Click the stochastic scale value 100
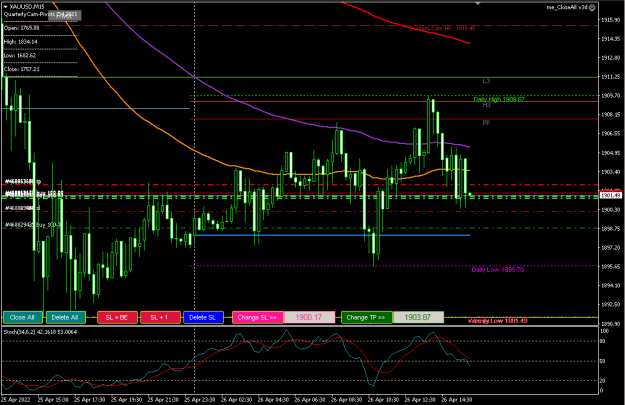 [605, 331]
